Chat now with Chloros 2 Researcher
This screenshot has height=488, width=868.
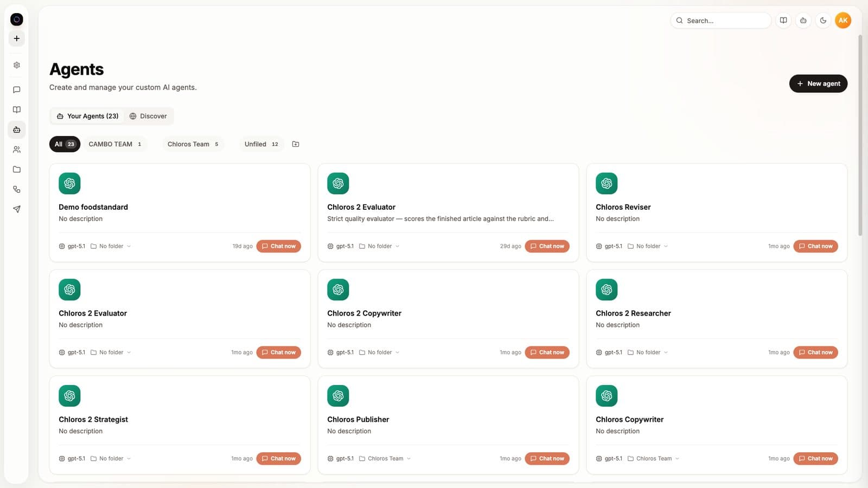point(815,352)
